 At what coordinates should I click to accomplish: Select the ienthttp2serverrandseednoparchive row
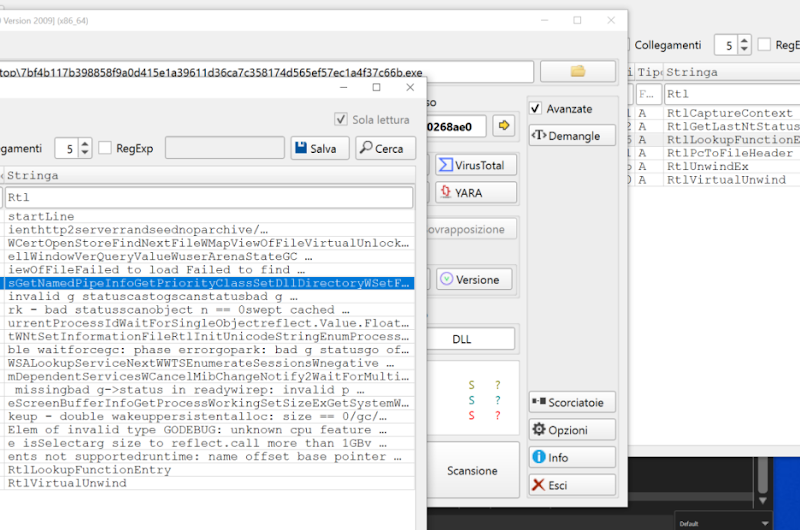pyautogui.click(x=209, y=230)
